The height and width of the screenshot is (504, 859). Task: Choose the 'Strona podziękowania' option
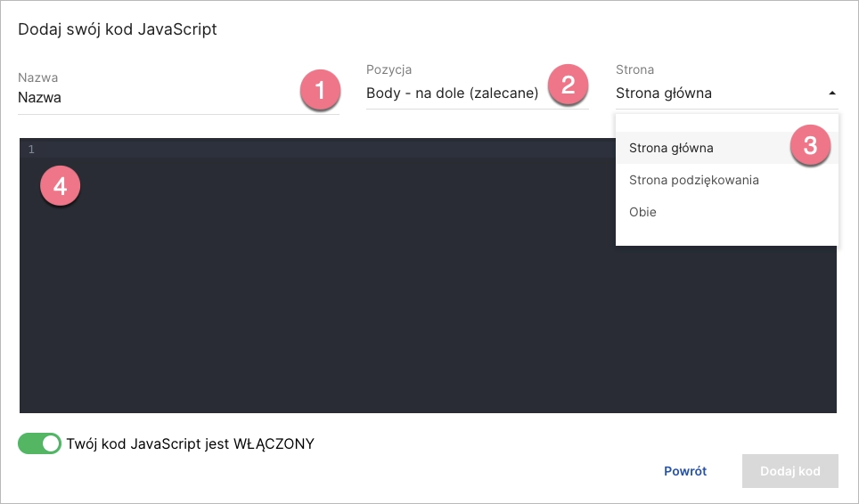click(693, 180)
